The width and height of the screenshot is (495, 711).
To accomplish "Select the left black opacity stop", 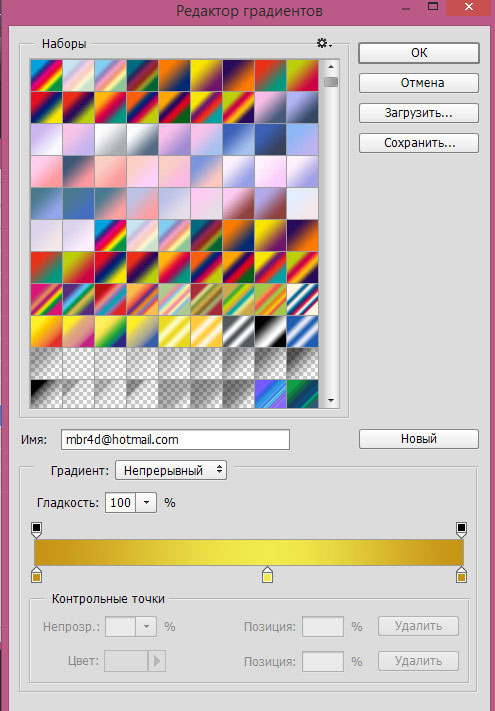I will click(x=37, y=529).
